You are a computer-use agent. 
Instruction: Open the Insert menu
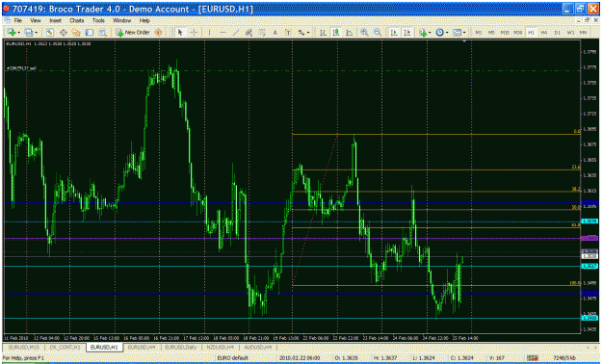tap(55, 20)
